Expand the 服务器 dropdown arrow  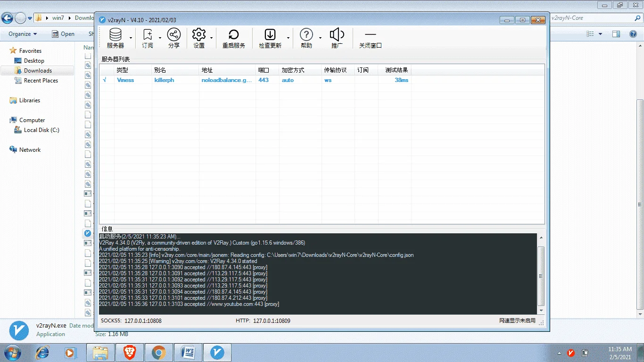[131, 38]
